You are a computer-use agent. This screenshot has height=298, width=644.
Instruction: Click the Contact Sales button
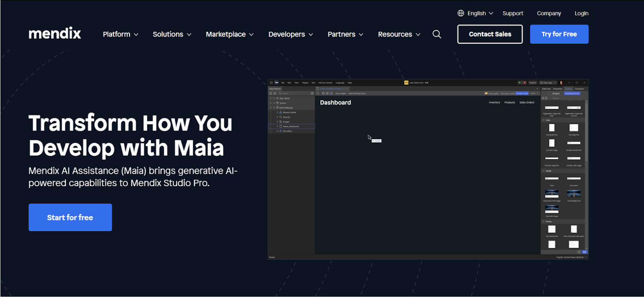tap(490, 34)
